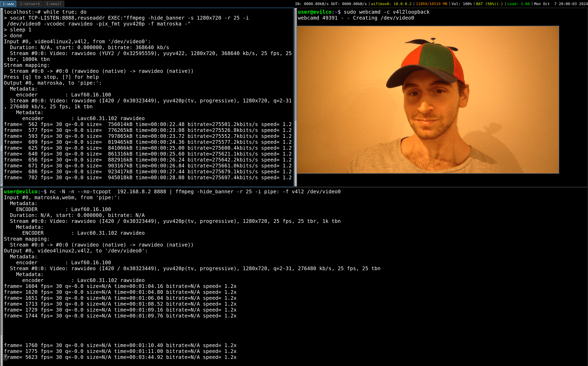Image resolution: width=588 pixels, height=366 pixels.
Task: Click the '> done' line
Action: (13, 36)
